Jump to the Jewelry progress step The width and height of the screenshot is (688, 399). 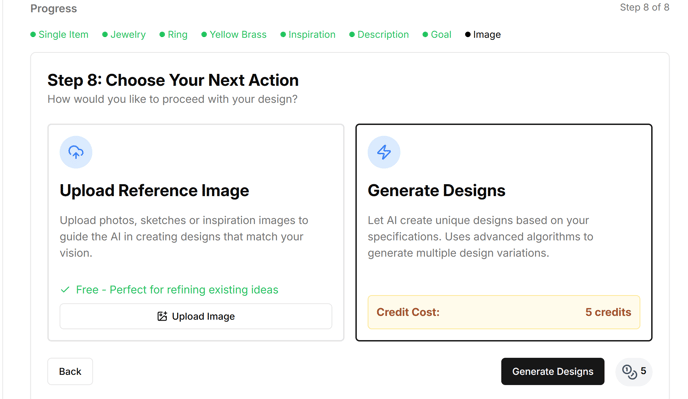(x=124, y=35)
